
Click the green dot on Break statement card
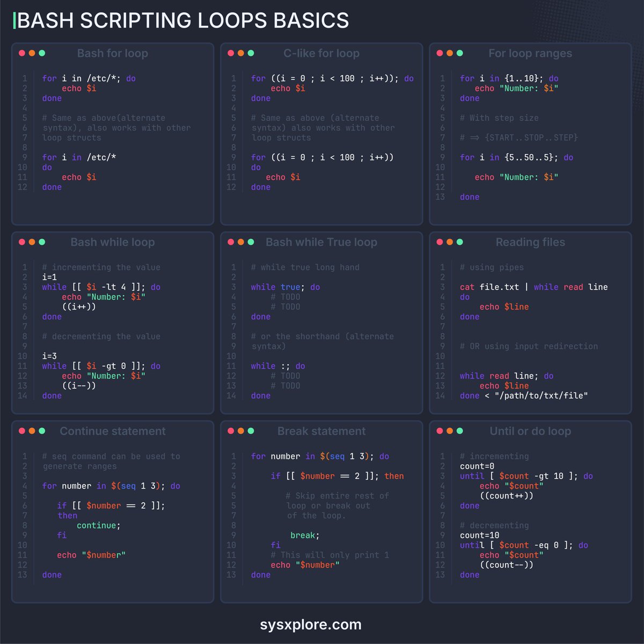pyautogui.click(x=251, y=431)
